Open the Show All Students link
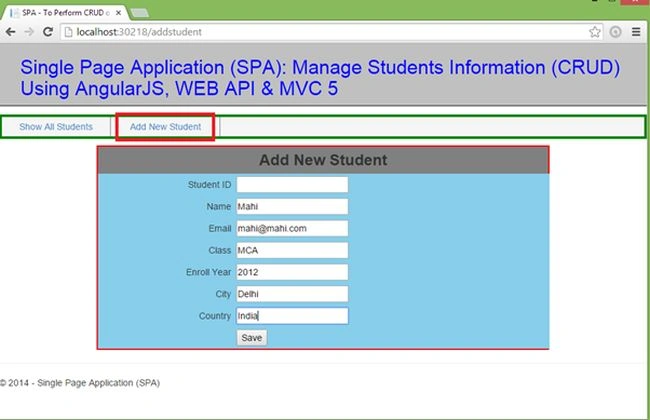The image size is (650, 420). (x=56, y=127)
